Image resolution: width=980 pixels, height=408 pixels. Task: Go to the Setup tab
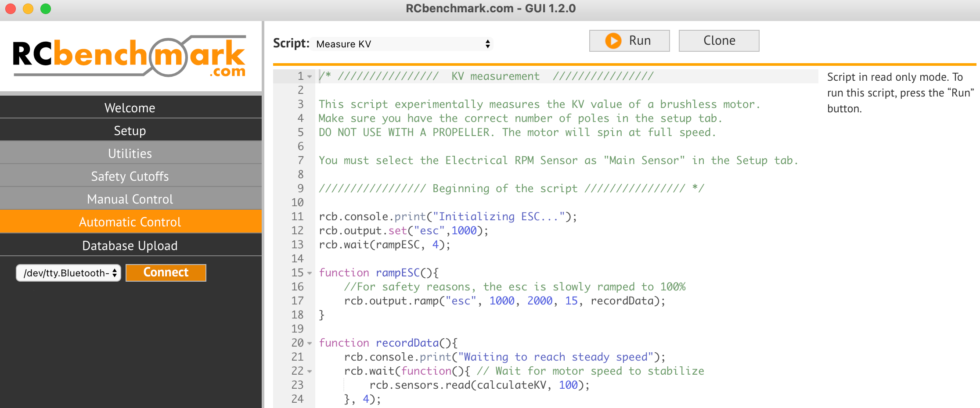(x=130, y=131)
